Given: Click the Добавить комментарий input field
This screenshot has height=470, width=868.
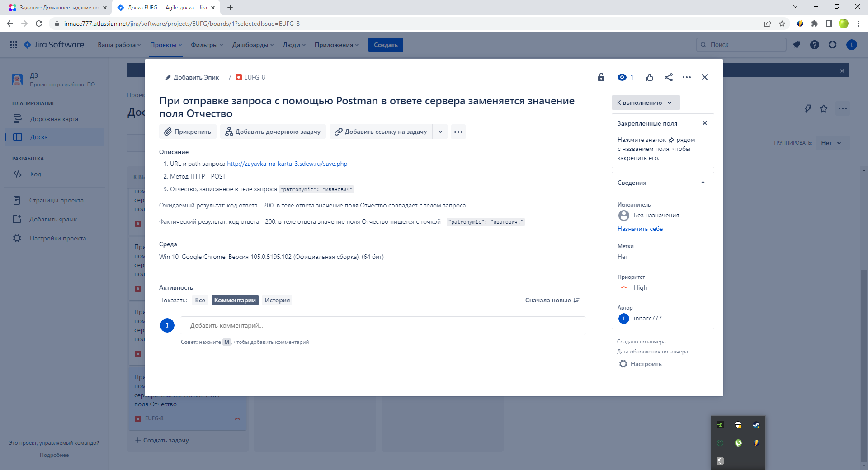Looking at the screenshot, I should pos(383,325).
